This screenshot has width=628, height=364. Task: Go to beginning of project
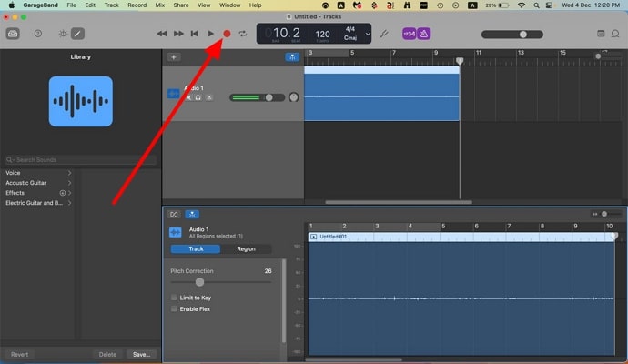coord(195,34)
